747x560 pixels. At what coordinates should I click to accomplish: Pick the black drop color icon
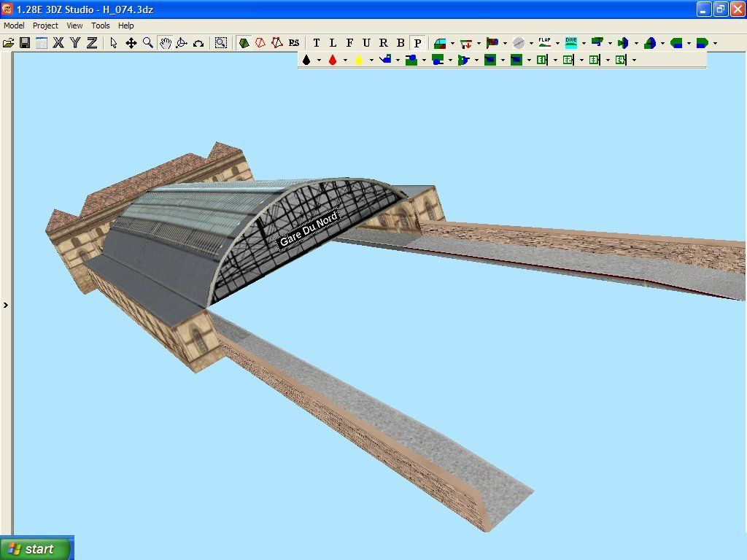pyautogui.click(x=306, y=60)
